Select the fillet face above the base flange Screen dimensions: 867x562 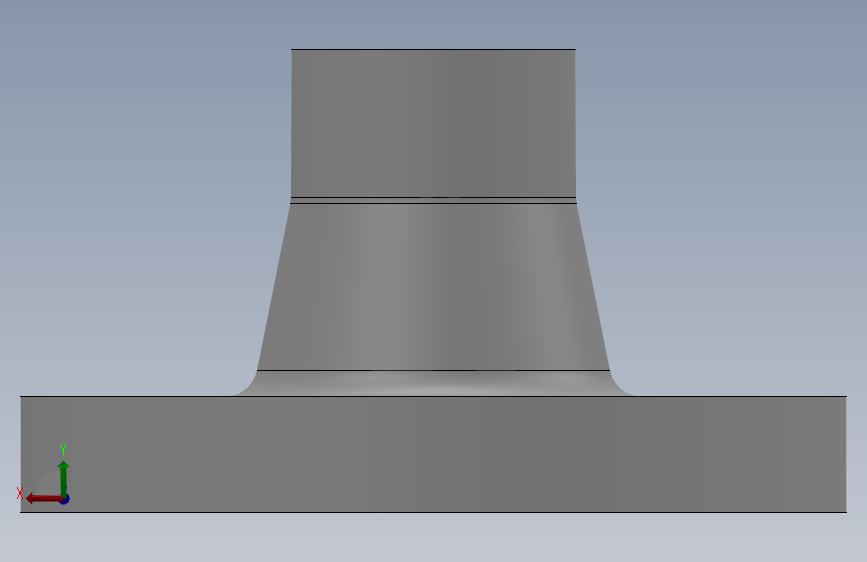coord(434,383)
